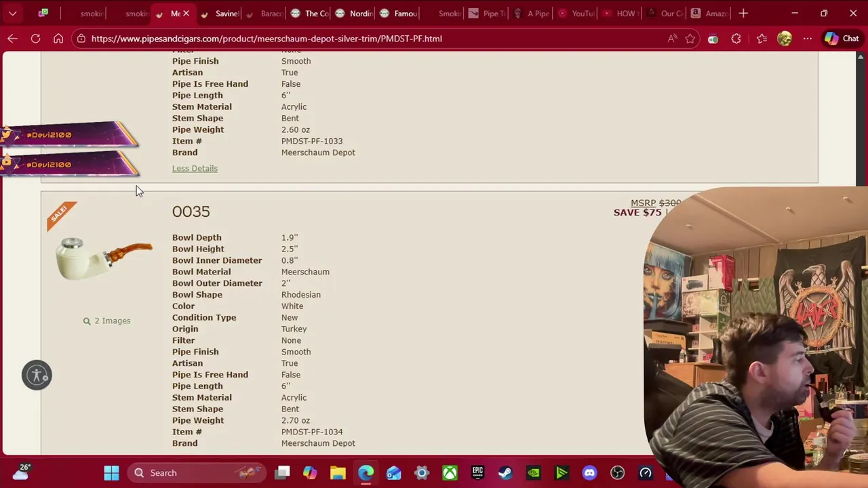Open Outlook from the taskbar
The width and height of the screenshot is (868, 488).
pyautogui.click(x=394, y=472)
